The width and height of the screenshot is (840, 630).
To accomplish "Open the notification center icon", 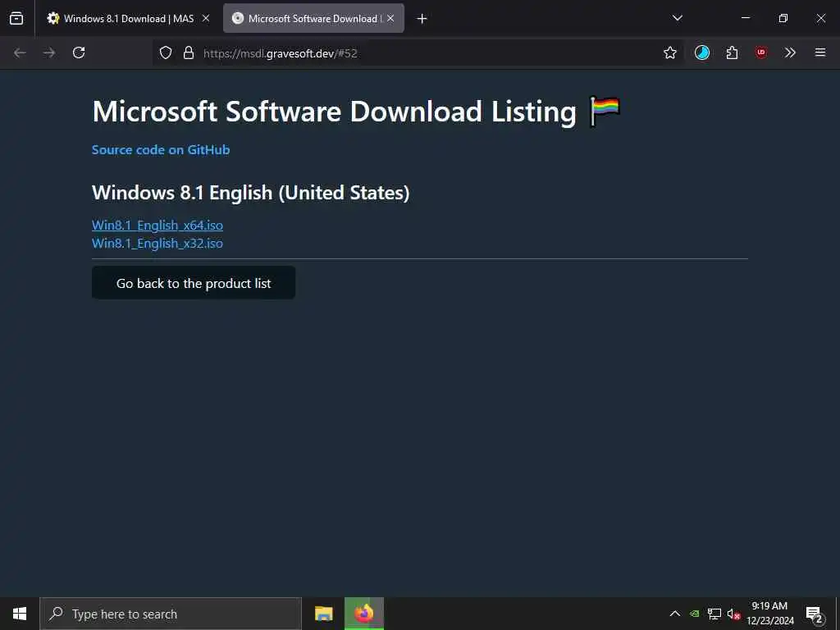I will click(815, 614).
